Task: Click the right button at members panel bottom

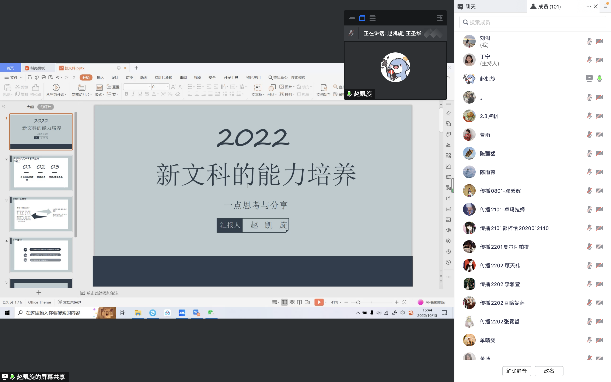Action: click(549, 371)
